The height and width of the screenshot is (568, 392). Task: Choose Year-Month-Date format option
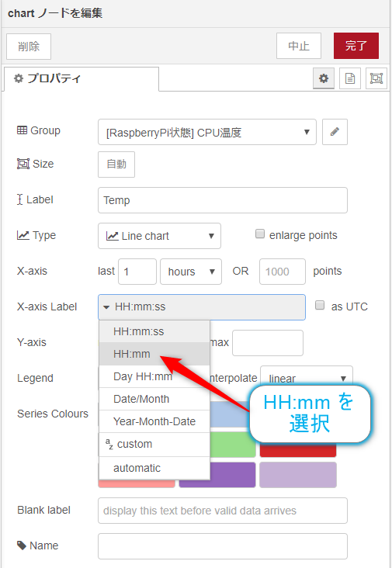click(154, 421)
